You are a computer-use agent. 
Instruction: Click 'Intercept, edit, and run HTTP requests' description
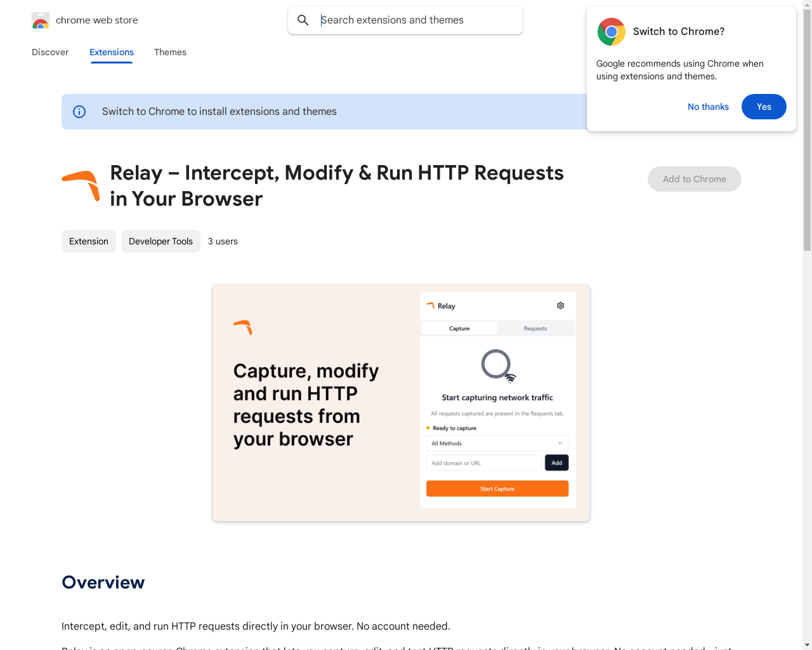[x=256, y=626]
